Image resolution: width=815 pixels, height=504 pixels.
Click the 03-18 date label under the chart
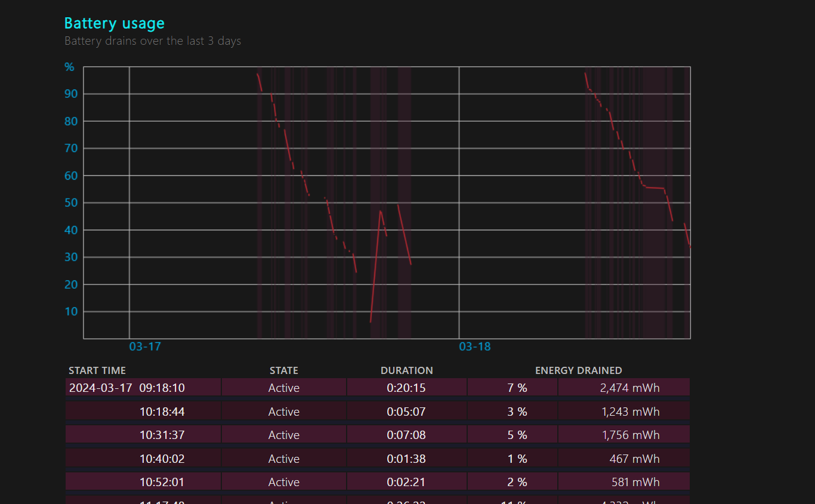[x=475, y=347]
